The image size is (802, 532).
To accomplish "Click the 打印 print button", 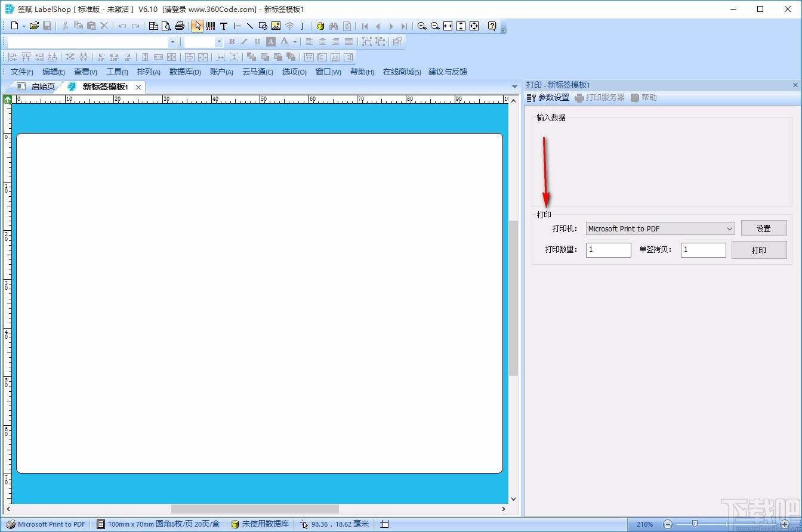I will (x=759, y=250).
